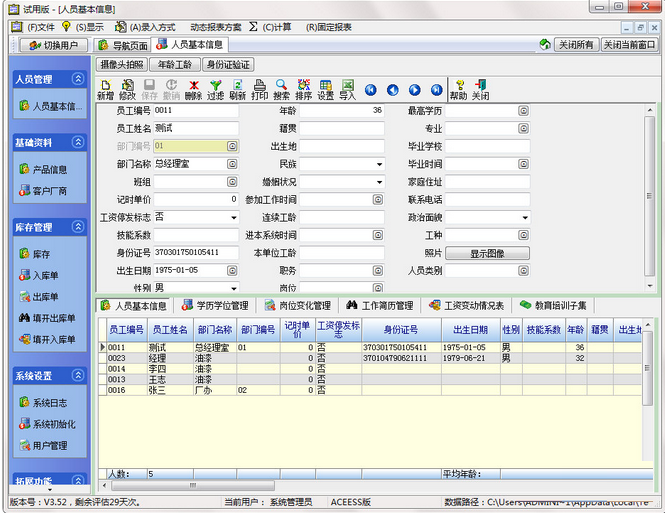This screenshot has height=513, width=665.
Task: Open 入库单 in the sidebar
Action: (39, 275)
